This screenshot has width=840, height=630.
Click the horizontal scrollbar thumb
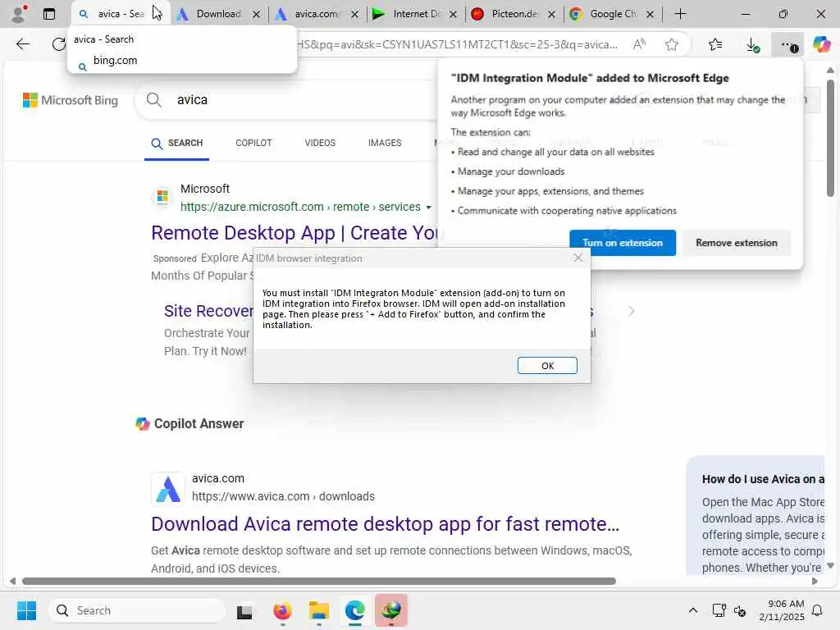[x=319, y=582]
